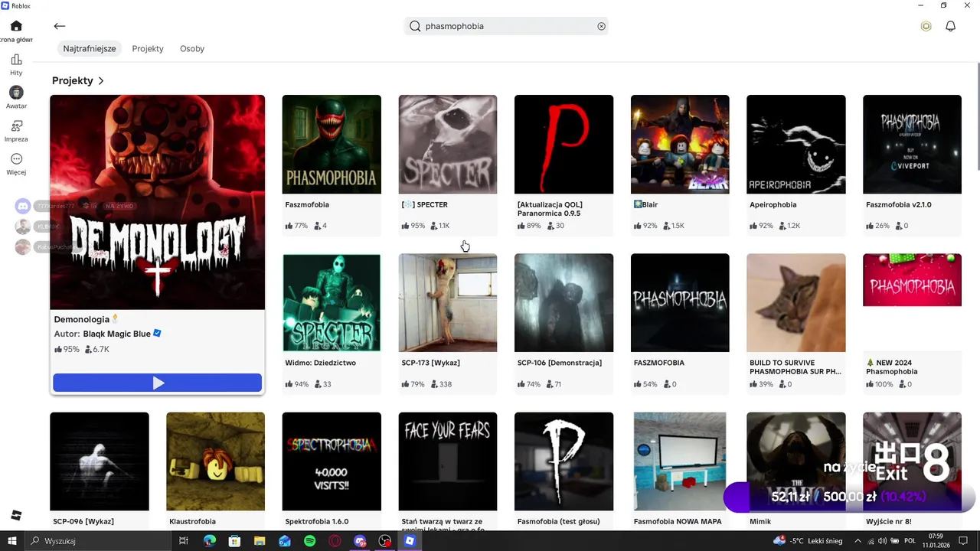Open the BUILD TO SURVIVE cat thumbnail

tap(796, 303)
